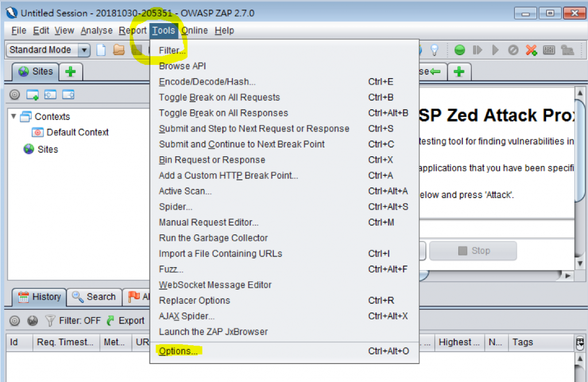The image size is (588, 382).
Task: Click the Export button in History toolbar
Action: [126, 321]
